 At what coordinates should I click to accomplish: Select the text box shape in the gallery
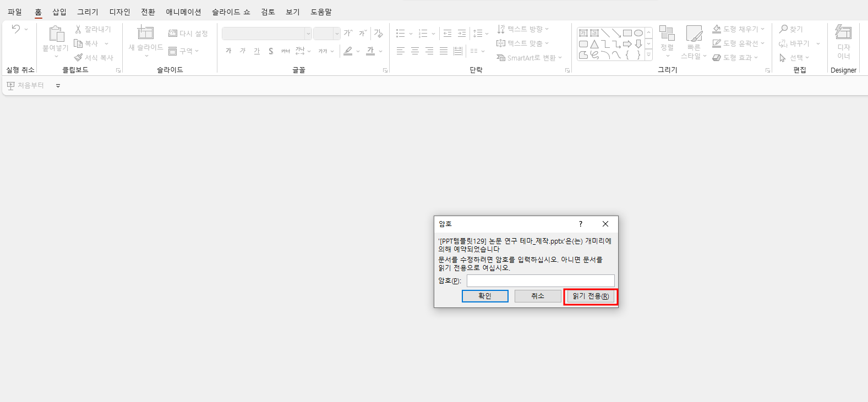[x=583, y=33]
